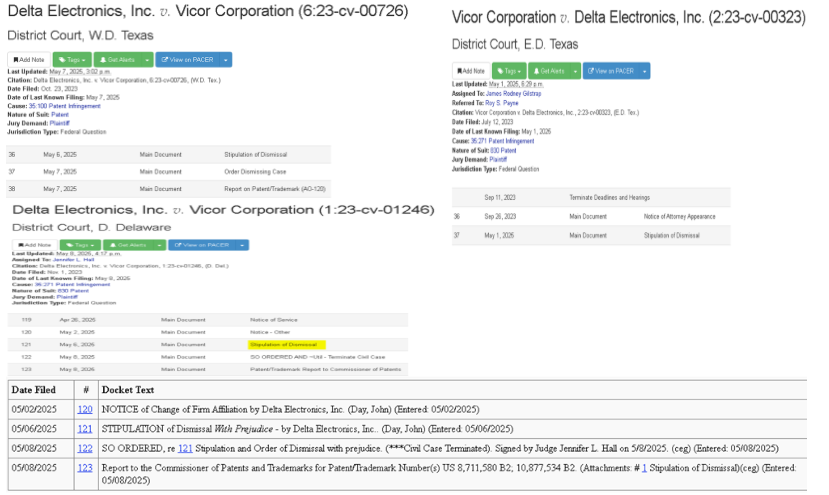Click Add Note in the Delaware case
Image resolution: width=829 pixels, height=495 pixels.
pos(35,245)
